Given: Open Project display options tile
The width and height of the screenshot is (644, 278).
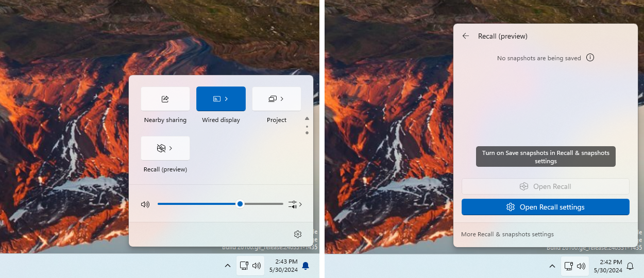Looking at the screenshot, I should [x=277, y=99].
